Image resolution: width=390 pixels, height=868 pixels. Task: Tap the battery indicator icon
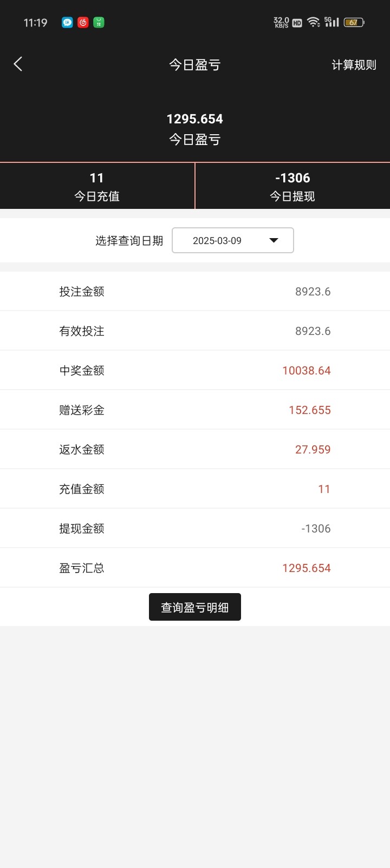point(354,22)
